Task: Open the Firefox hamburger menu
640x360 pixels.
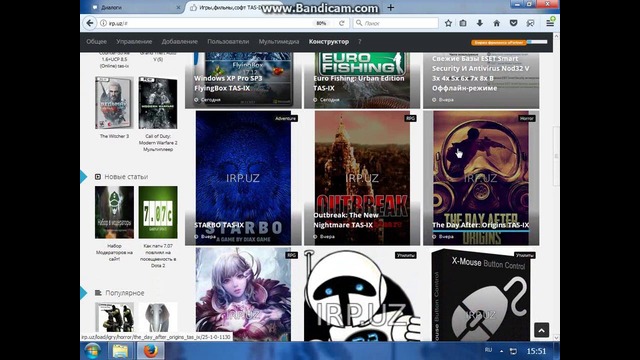Action: coord(550,23)
